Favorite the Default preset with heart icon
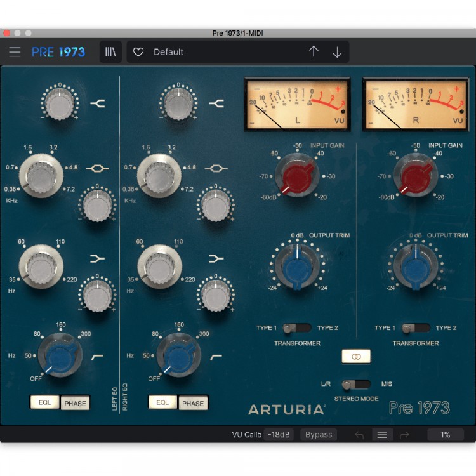This screenshot has height=476, width=476. click(138, 52)
